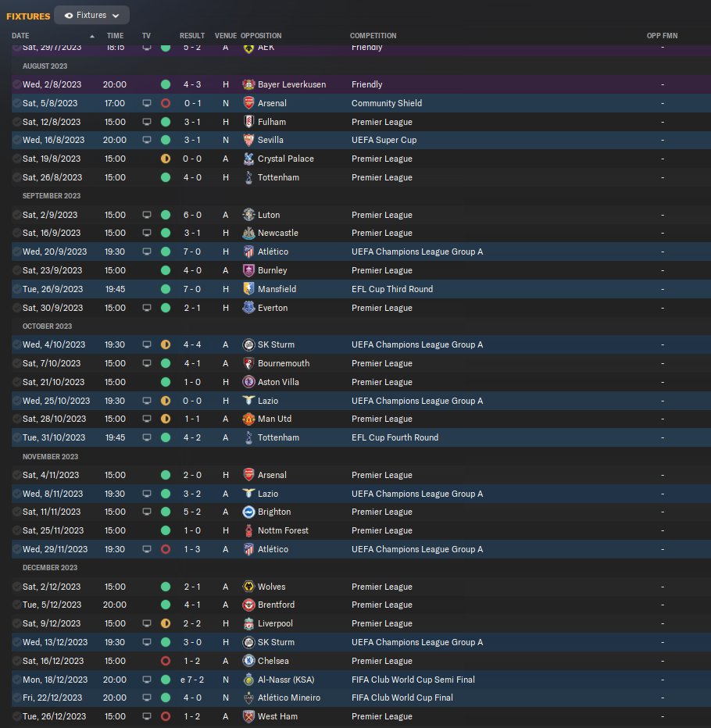
Task: Click the Nottm Forest club badge
Action: [x=249, y=530]
